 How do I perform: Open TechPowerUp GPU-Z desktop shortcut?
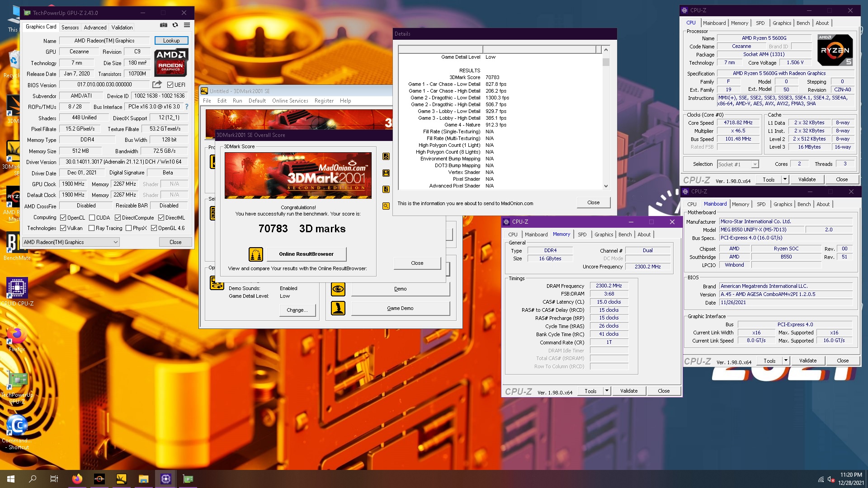pyautogui.click(x=17, y=387)
